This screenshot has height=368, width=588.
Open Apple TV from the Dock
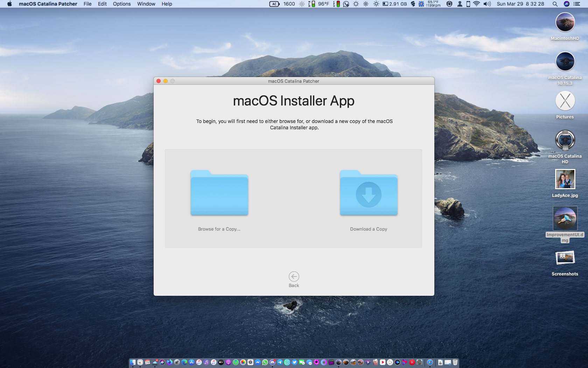[221, 362]
